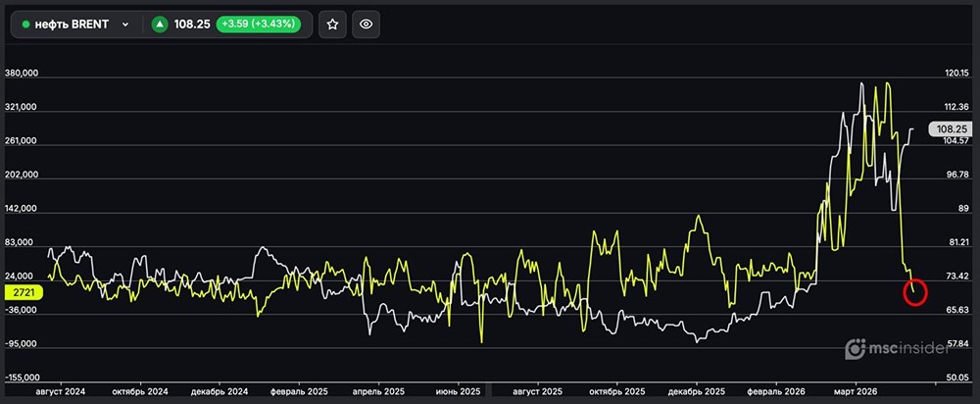Image resolution: width=980 pixels, height=404 pixels.
Task: Select март 2026 on the time axis
Action: (854, 389)
